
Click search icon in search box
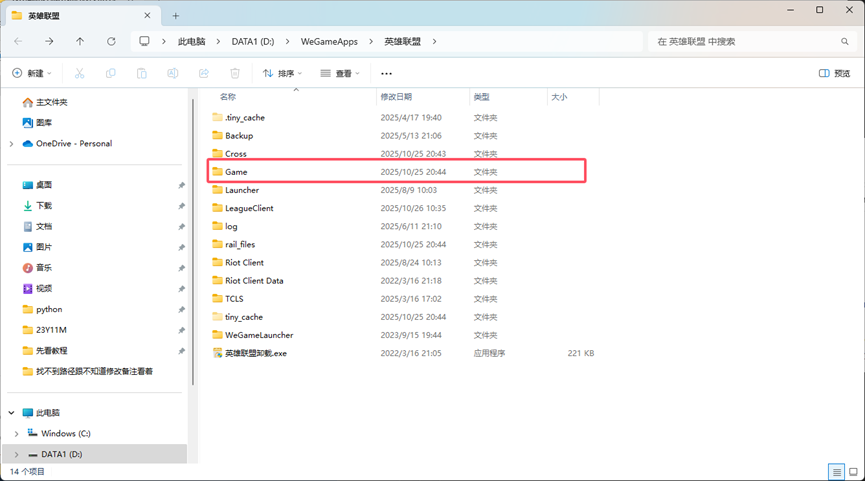(x=845, y=41)
